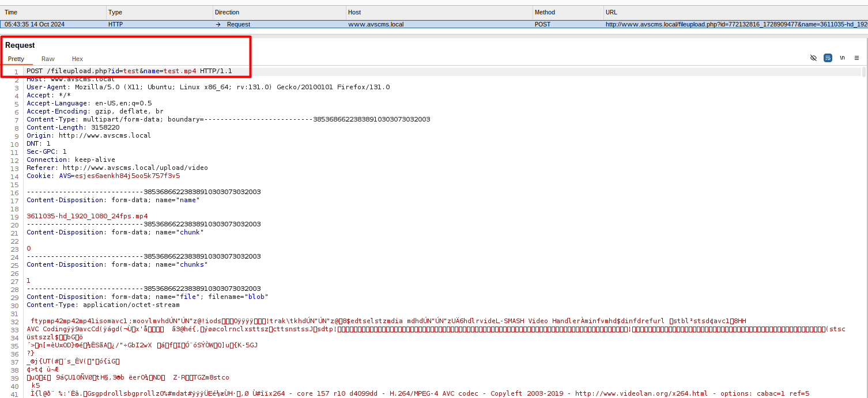Viewport: 868px width, 398px height.
Task: Switch to the Hex view tab
Action: click(x=77, y=59)
